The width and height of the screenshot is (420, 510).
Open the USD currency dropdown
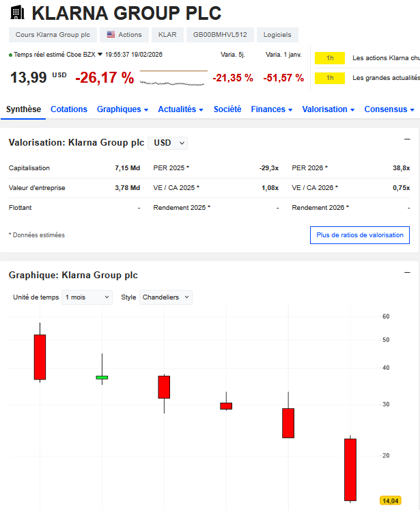(x=167, y=143)
